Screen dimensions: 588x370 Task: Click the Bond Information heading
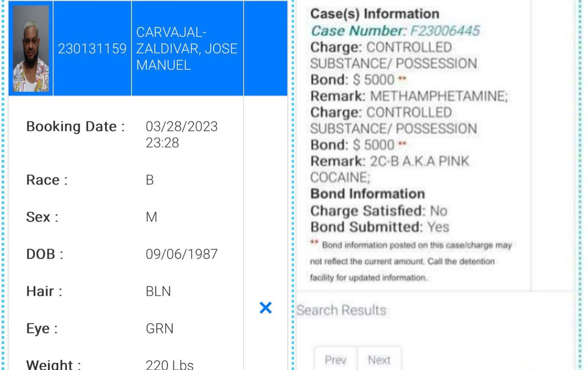(x=367, y=194)
